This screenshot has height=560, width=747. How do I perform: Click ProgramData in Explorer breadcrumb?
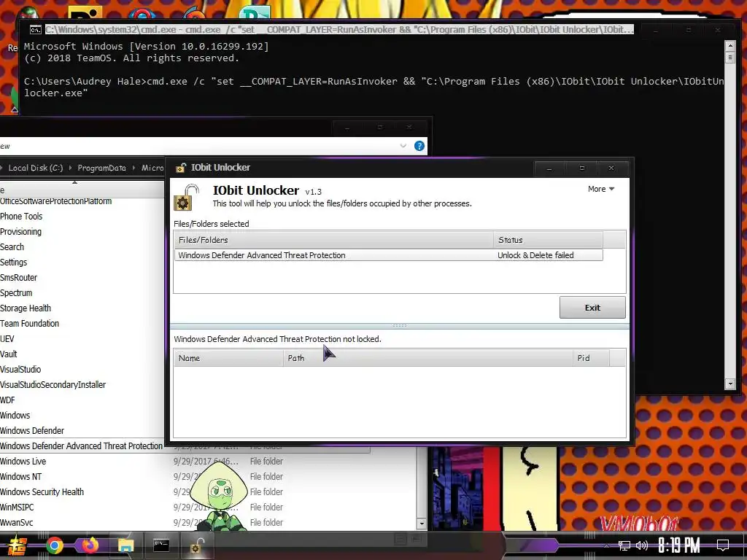(x=101, y=168)
